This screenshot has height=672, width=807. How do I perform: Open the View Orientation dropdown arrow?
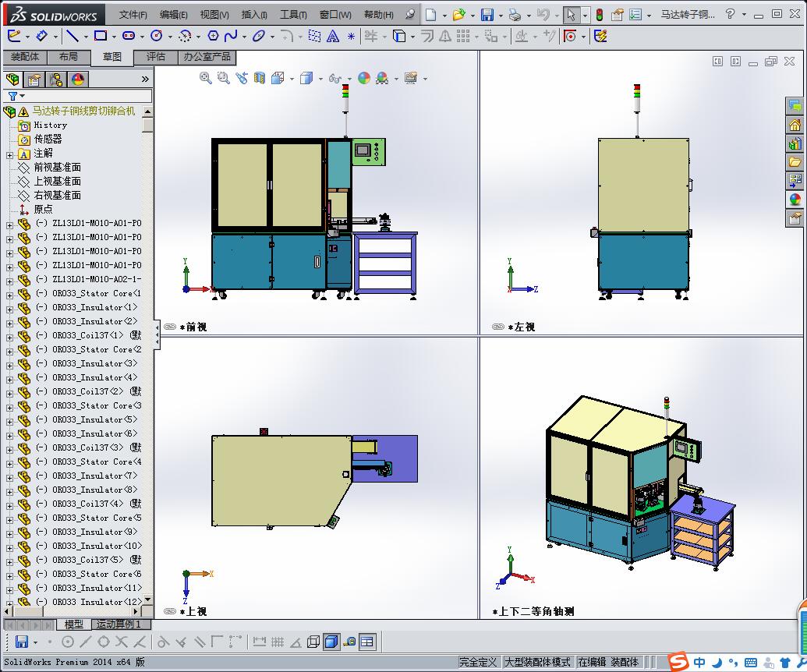(292, 80)
